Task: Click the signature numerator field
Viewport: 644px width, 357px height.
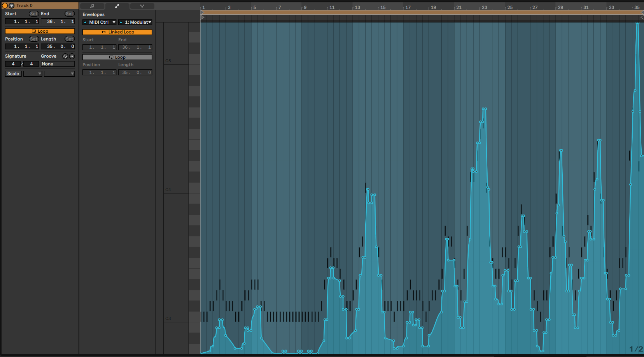Action: pos(13,64)
